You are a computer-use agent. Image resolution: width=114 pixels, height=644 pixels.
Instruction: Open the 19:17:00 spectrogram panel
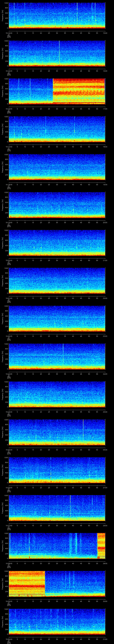[57, 129]
